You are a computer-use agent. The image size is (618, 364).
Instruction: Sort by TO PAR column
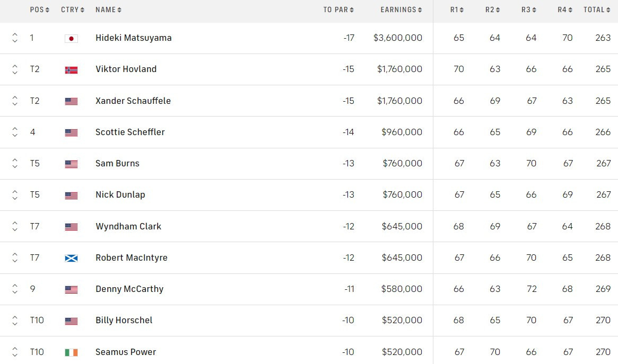click(x=338, y=10)
